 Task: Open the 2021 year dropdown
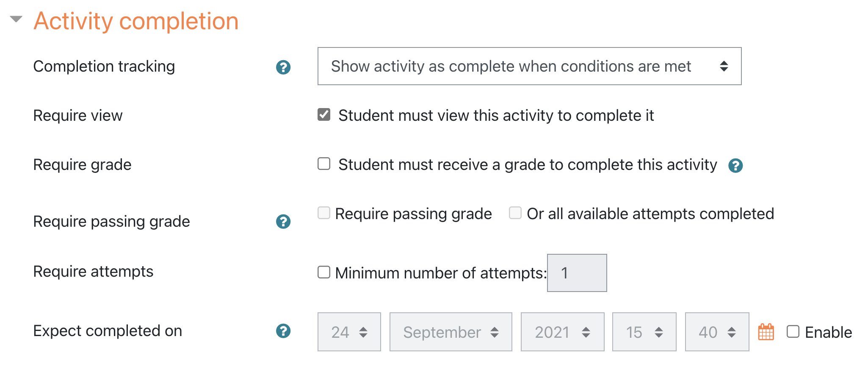tap(562, 332)
